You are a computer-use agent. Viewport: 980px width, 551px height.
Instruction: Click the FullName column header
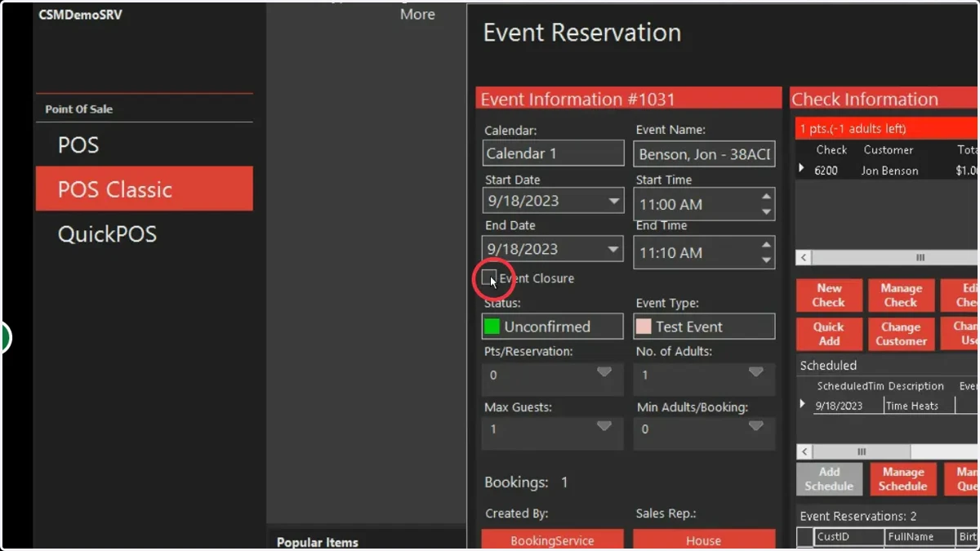(920, 537)
